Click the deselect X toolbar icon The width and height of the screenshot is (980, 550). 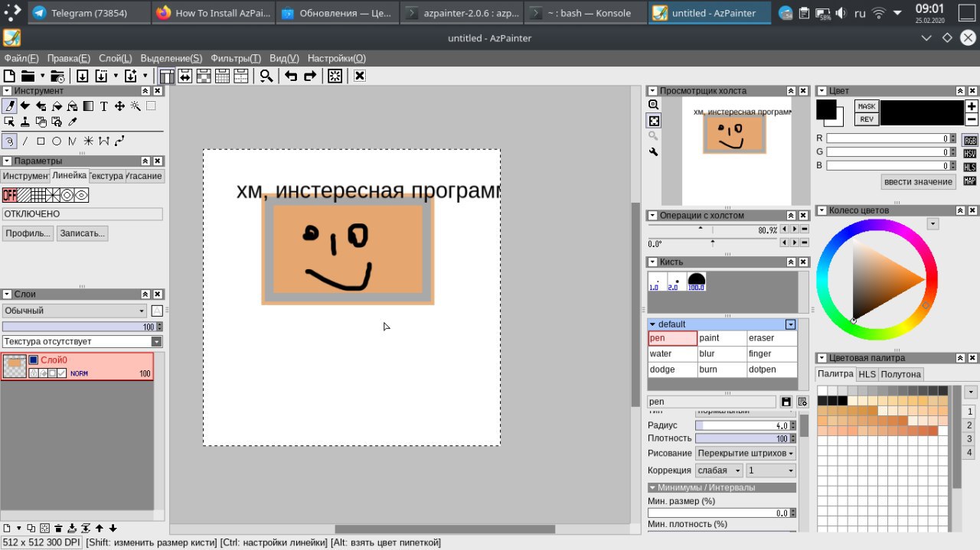point(359,76)
